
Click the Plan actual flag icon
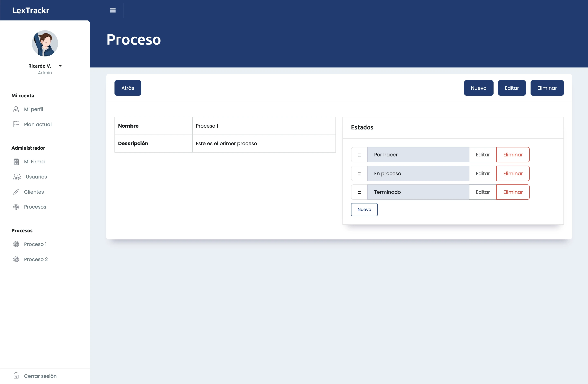16,124
